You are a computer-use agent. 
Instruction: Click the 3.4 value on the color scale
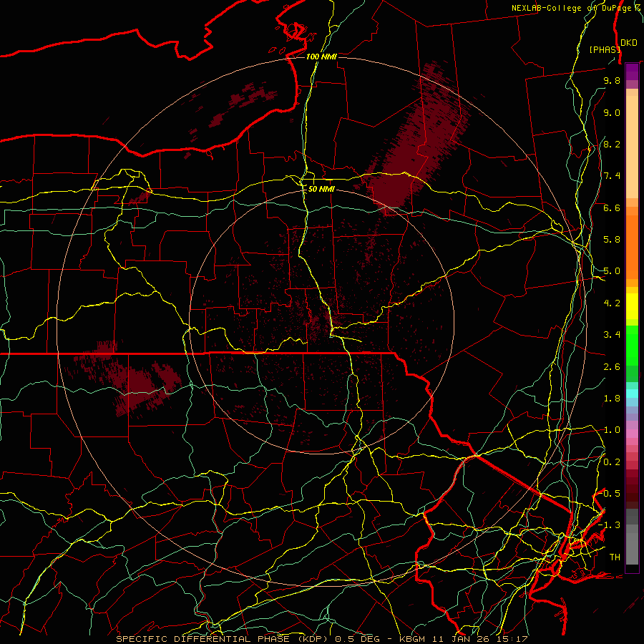(612, 335)
